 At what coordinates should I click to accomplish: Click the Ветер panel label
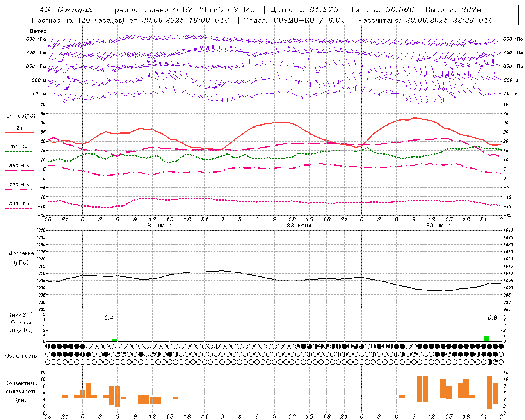(x=38, y=31)
